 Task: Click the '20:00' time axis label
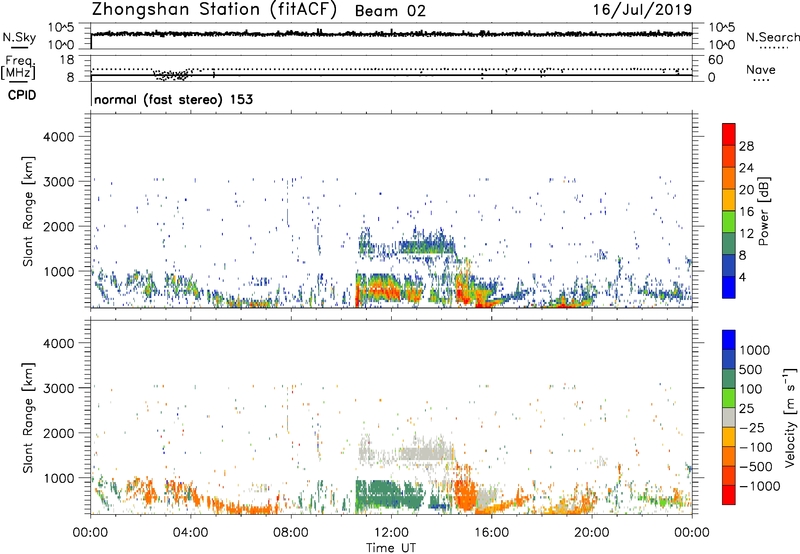pyautogui.click(x=592, y=533)
